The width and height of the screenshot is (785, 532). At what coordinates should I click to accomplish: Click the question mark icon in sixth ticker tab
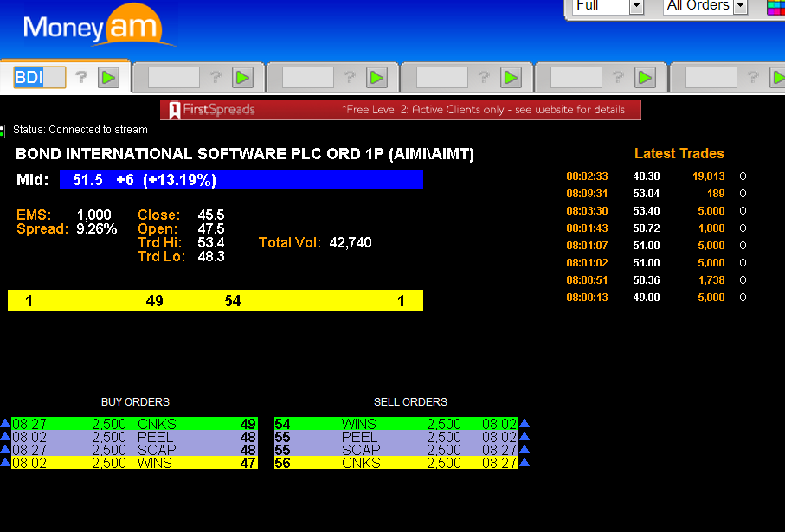(x=752, y=77)
